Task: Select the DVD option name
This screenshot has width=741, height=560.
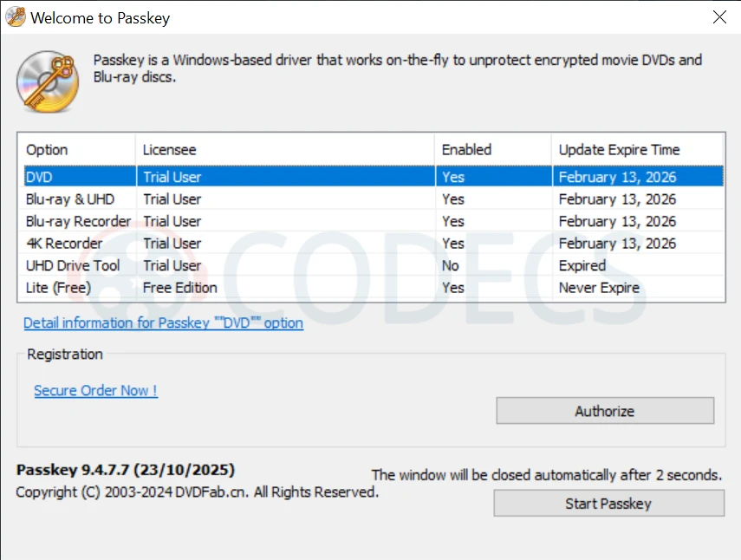Action: coord(39,177)
